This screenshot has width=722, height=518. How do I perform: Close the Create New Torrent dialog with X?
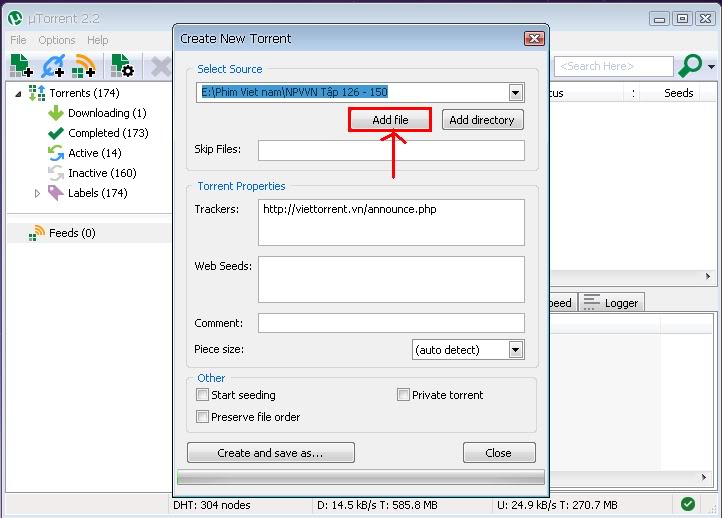(534, 39)
